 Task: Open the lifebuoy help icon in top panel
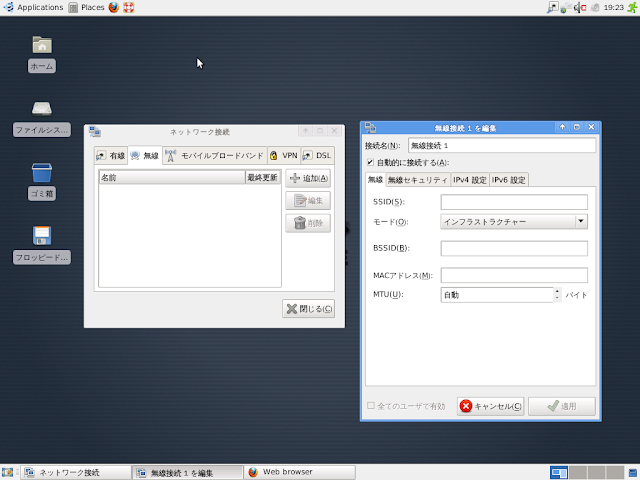click(129, 7)
